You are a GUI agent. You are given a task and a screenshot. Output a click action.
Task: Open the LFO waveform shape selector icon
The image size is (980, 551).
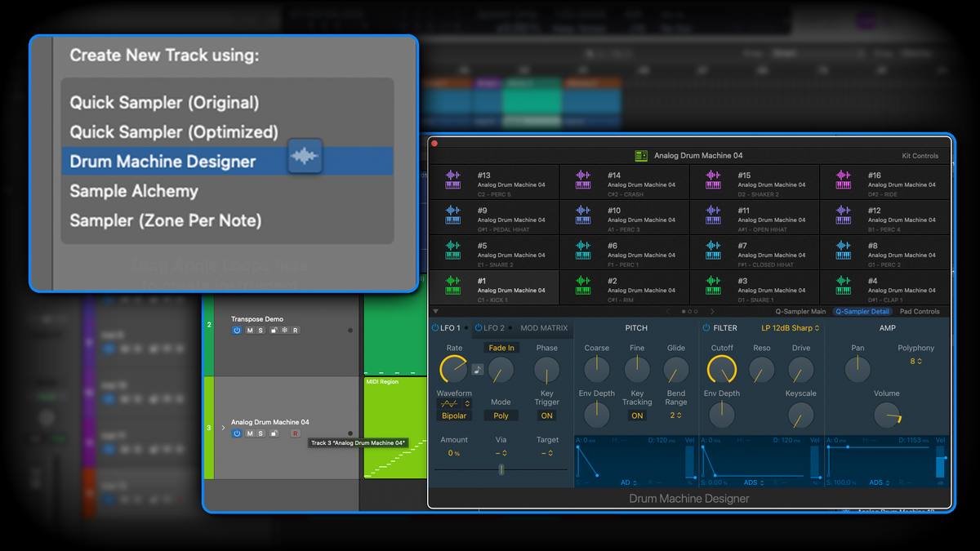point(451,404)
